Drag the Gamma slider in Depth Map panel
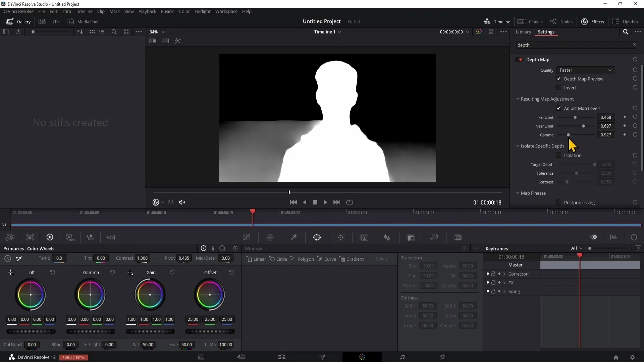The width and height of the screenshot is (644, 362). pos(569,135)
